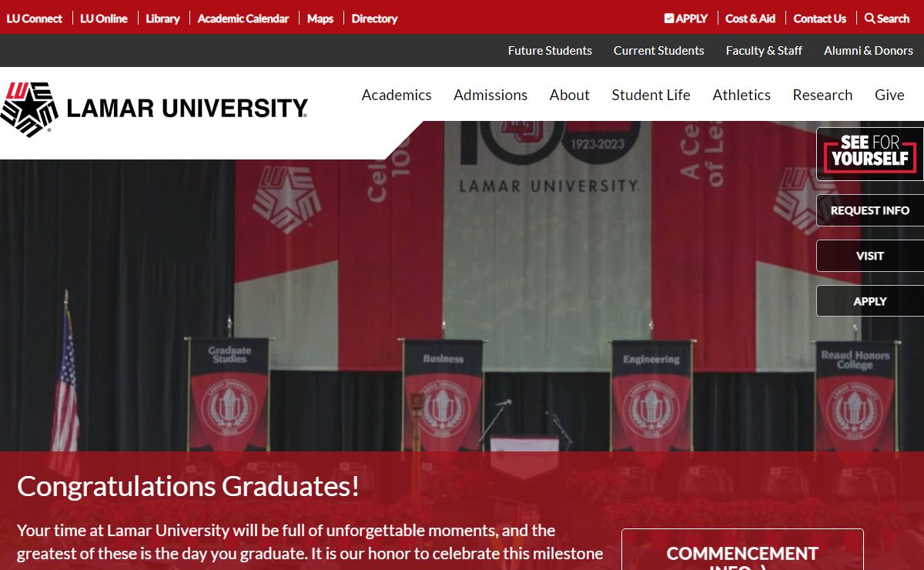
Task: Click the Cost & Aid link
Action: click(x=750, y=18)
